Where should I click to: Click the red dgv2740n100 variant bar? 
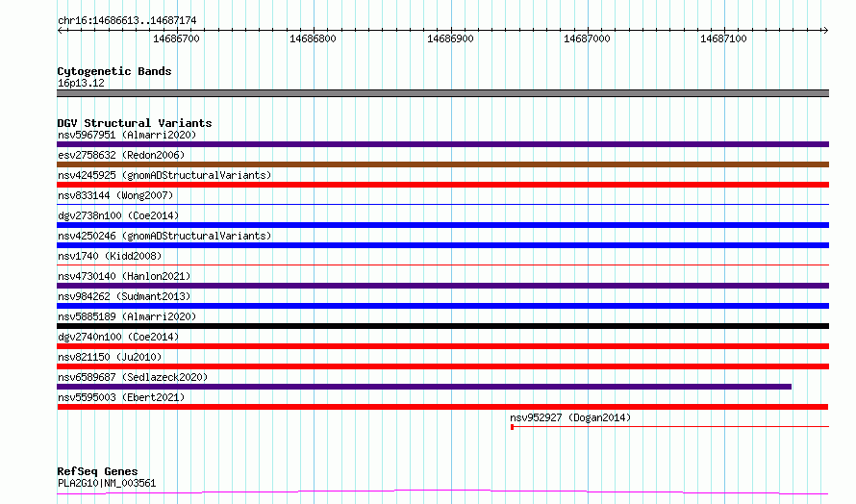(442, 346)
